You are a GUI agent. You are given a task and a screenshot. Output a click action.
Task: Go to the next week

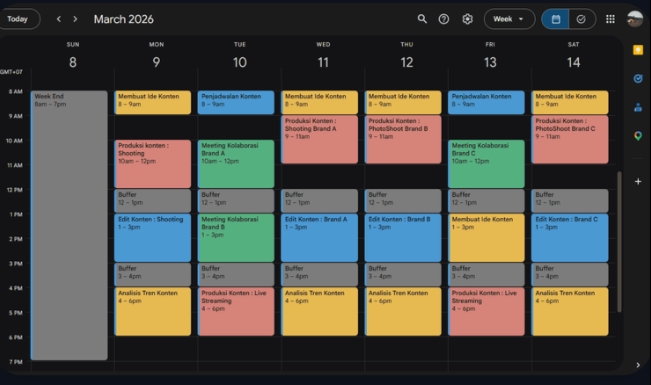(75, 19)
